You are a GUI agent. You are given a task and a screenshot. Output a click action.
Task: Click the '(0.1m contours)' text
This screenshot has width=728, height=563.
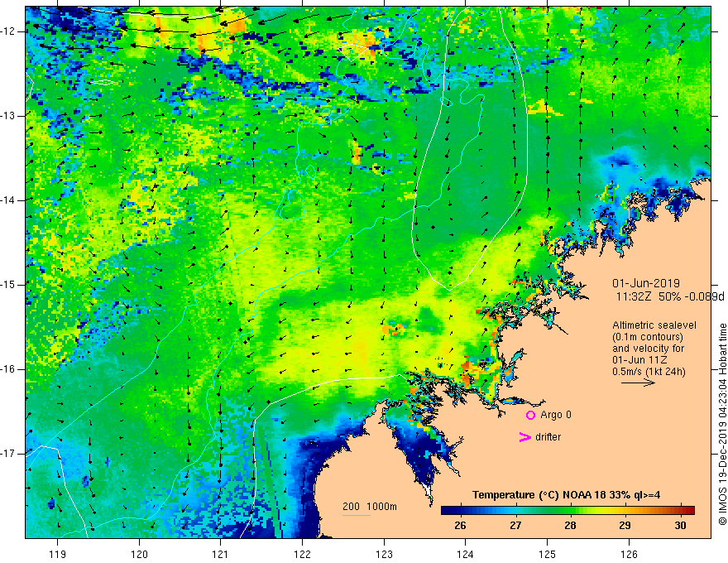tap(647, 337)
